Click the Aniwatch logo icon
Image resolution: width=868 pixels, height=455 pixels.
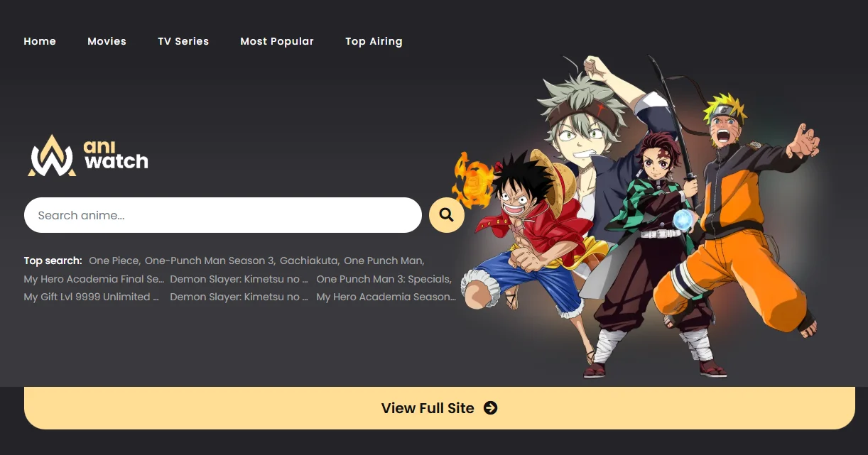tap(53, 155)
